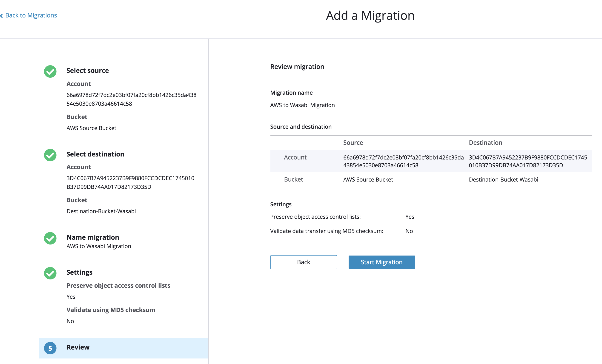Viewport: 602px width, 364px height.
Task: Click sidebar destination account ID 3D4C067B...
Action: pos(130,183)
